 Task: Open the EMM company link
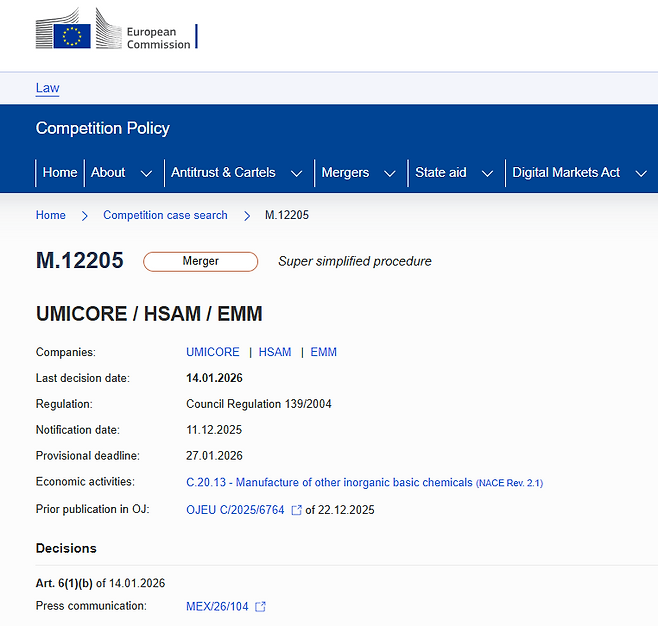click(x=324, y=352)
